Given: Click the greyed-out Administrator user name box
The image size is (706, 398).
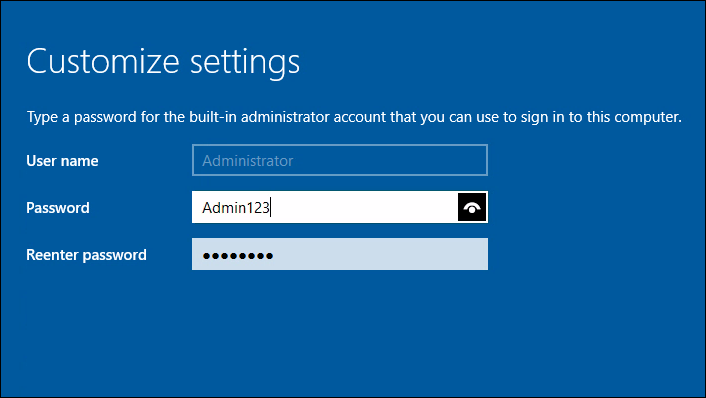Looking at the screenshot, I should pyautogui.click(x=340, y=160).
